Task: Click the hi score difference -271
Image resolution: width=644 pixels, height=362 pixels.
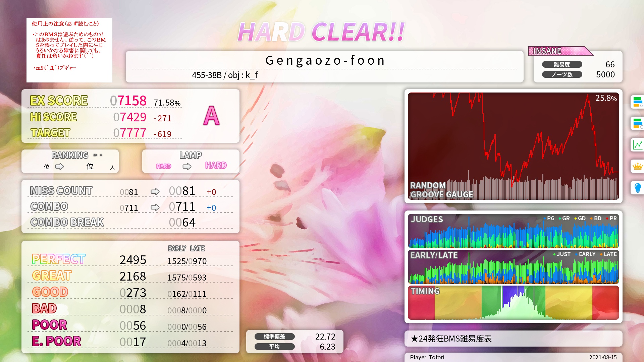Action: pyautogui.click(x=162, y=118)
